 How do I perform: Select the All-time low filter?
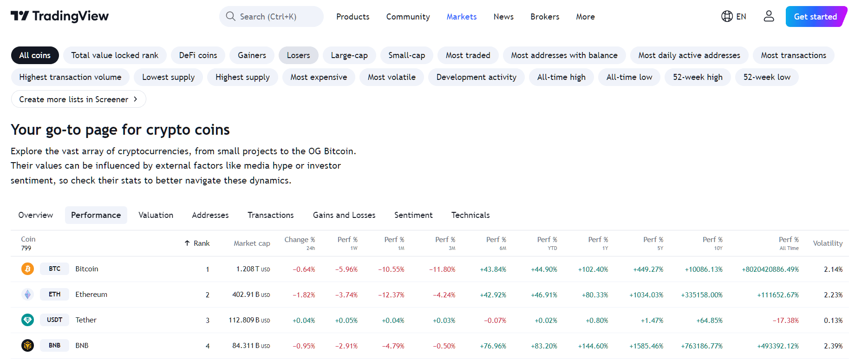pos(629,77)
